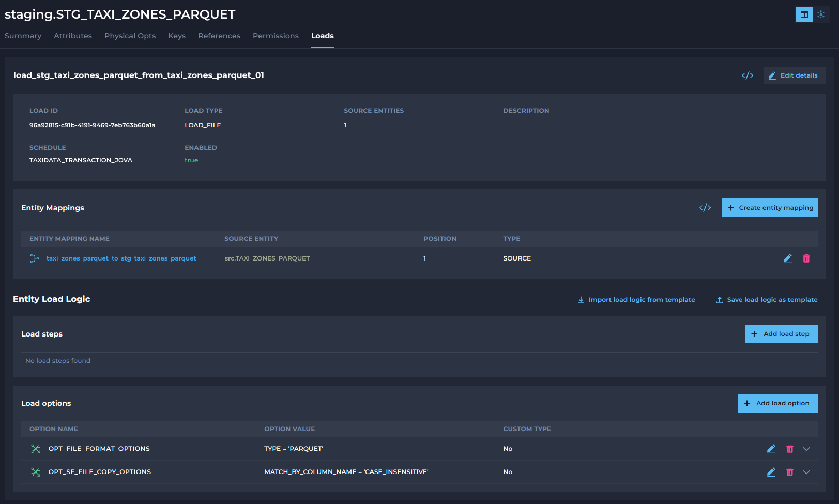Delete the taxi_zones_parquet entity mapping
Viewport: 839px width, 504px height.
[806, 258]
